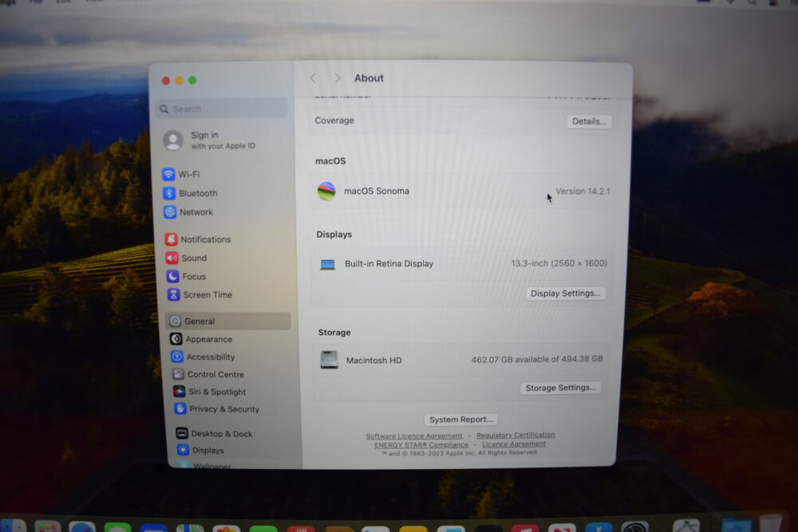Close the settings window with red button

[166, 81]
